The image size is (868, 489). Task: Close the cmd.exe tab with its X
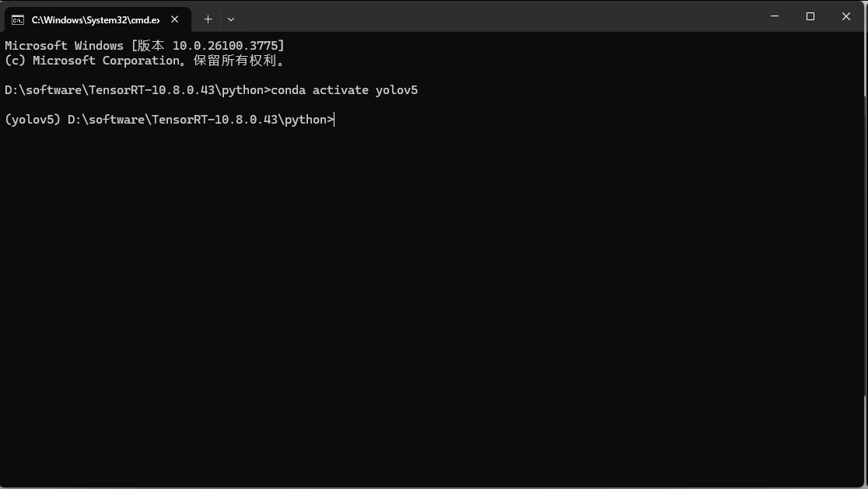click(x=174, y=19)
